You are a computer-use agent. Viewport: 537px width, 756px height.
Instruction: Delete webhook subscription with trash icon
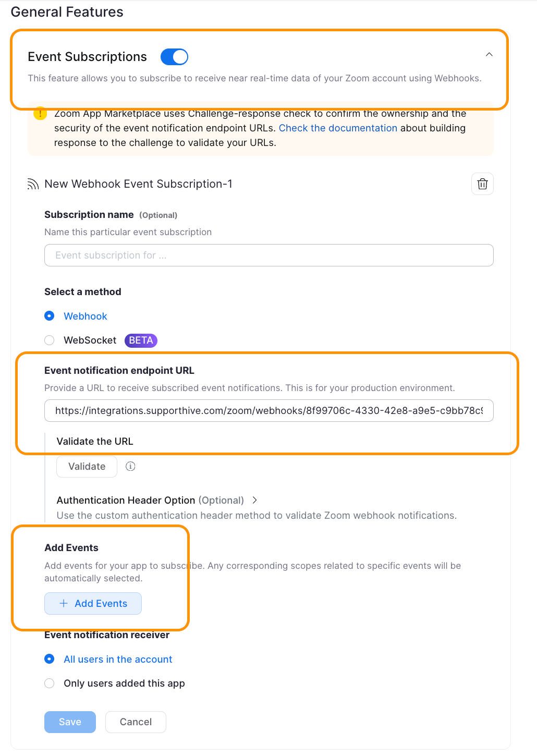click(x=482, y=184)
